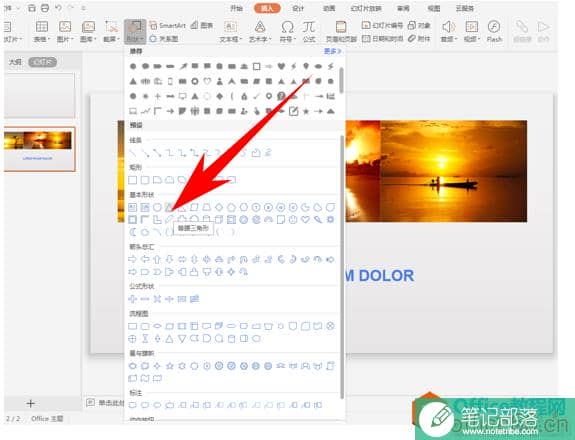
Task: Click the Equation (公式) pi icon
Action: 309,32
